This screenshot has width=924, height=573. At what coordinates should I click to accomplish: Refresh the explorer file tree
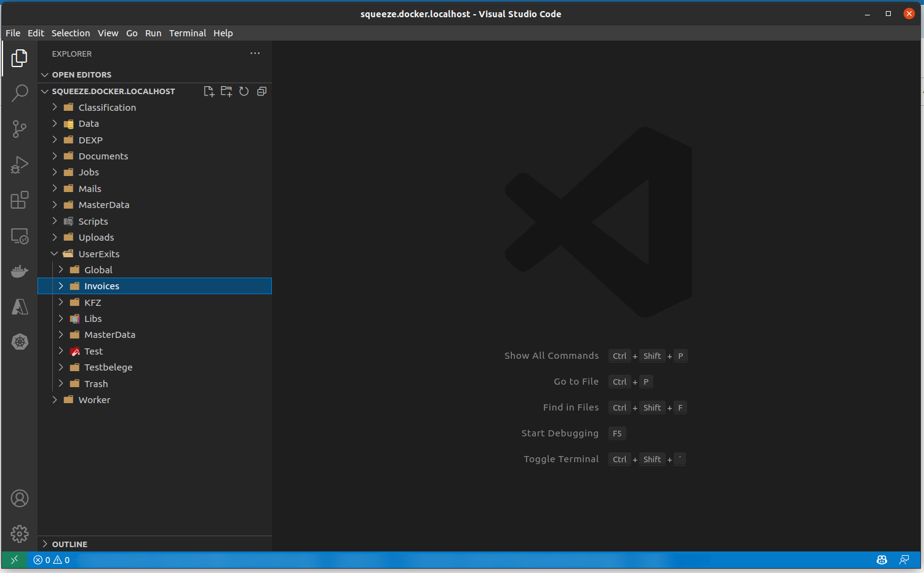(244, 91)
